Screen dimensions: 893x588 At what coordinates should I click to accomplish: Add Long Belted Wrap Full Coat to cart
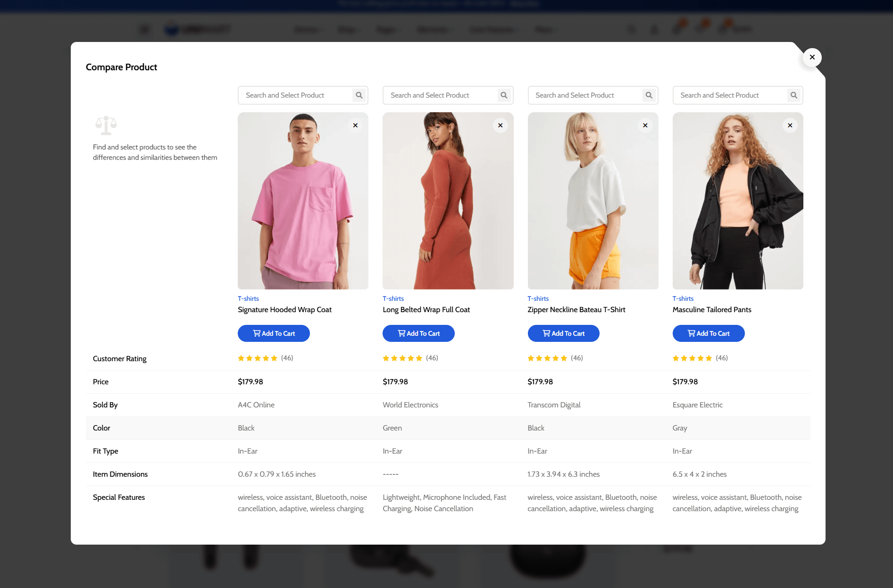(x=418, y=333)
